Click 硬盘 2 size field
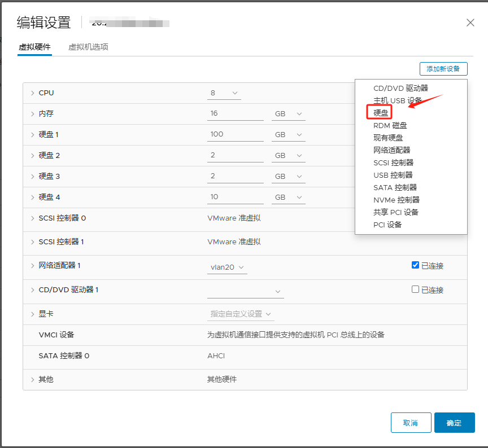 pyautogui.click(x=236, y=156)
